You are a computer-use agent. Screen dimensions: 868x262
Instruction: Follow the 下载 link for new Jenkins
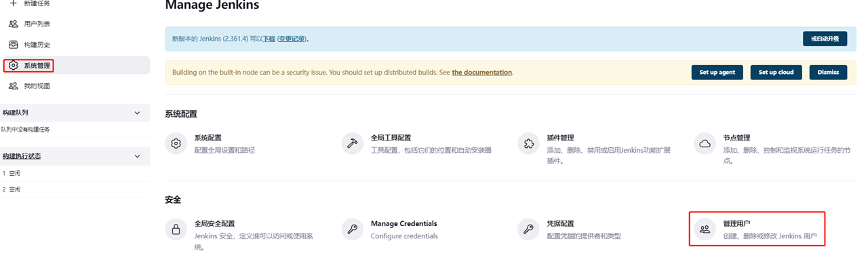(x=269, y=39)
